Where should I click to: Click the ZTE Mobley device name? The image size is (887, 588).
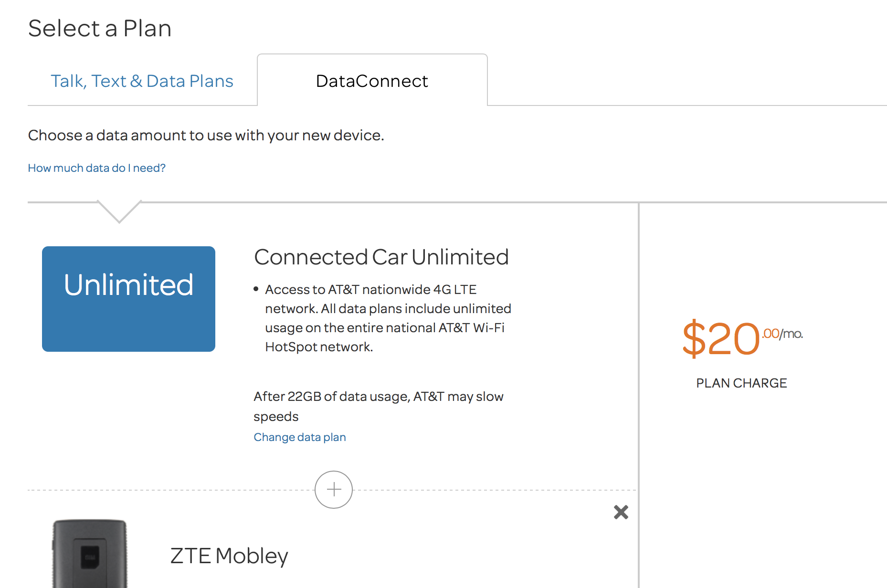pyautogui.click(x=229, y=556)
